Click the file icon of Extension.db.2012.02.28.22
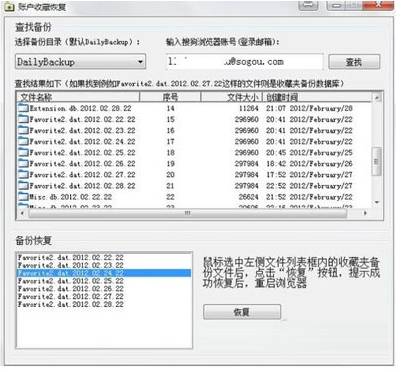The width and height of the screenshot is (401, 372). [x=23, y=108]
